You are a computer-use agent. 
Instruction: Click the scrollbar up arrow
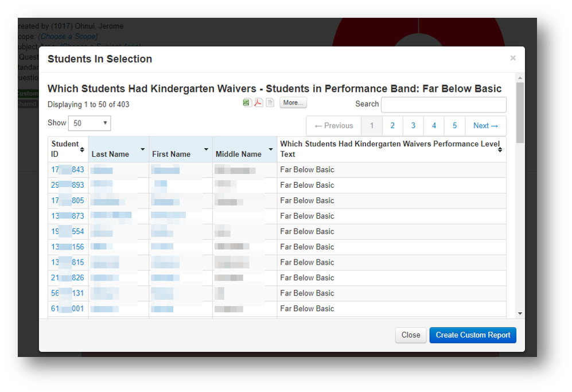tap(520, 77)
